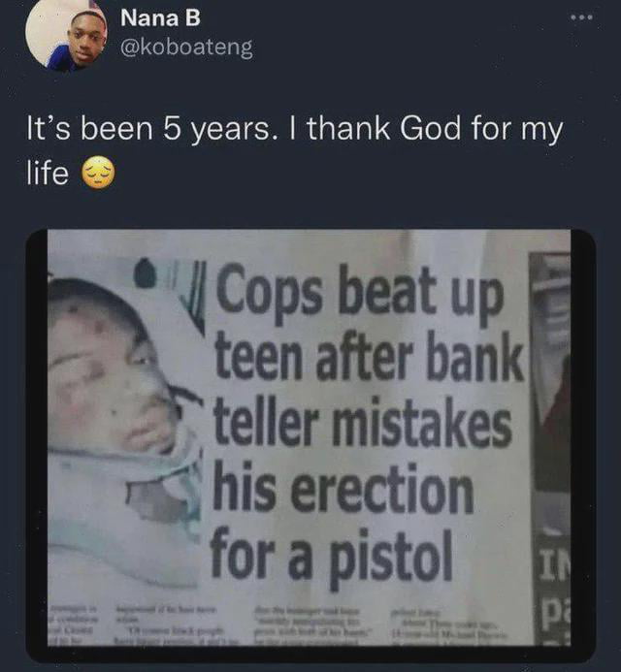Open the three-dot more options menu
Viewport: 621px width, 672px height.
[581, 19]
